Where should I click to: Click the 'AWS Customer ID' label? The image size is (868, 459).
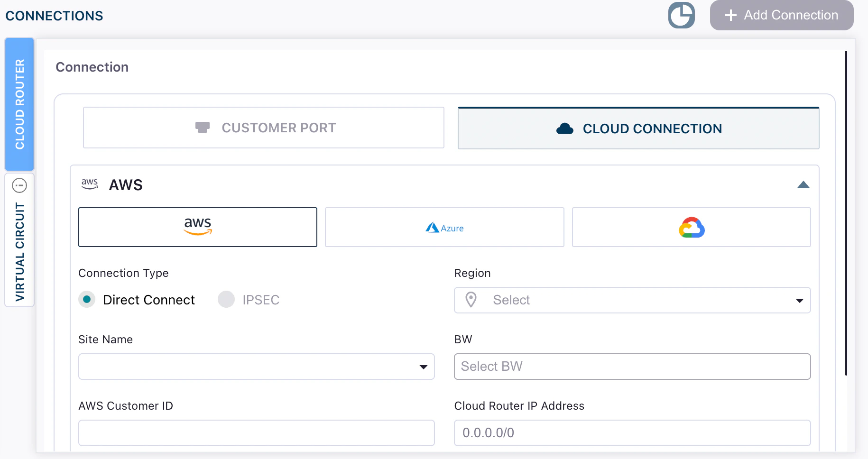pyautogui.click(x=126, y=406)
